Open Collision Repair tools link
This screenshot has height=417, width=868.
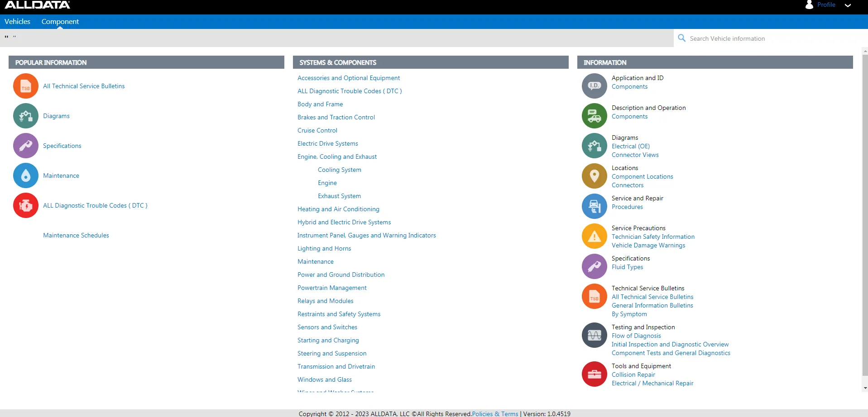click(633, 374)
